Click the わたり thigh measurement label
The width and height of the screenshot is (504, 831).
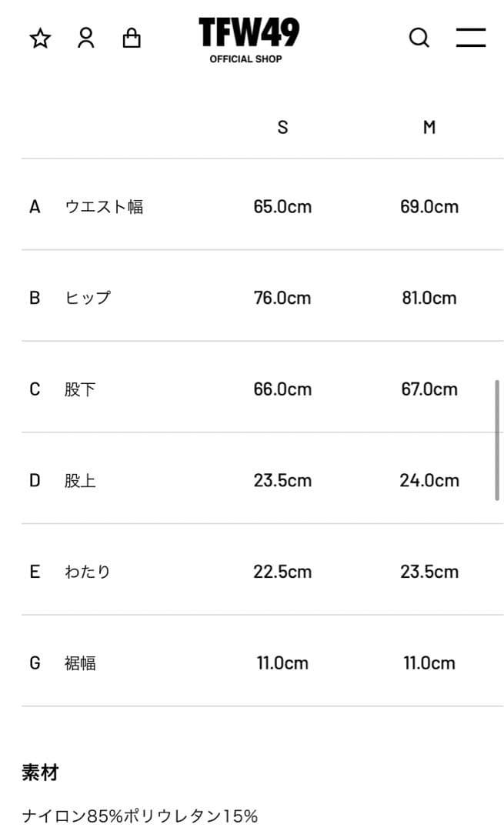(88, 572)
